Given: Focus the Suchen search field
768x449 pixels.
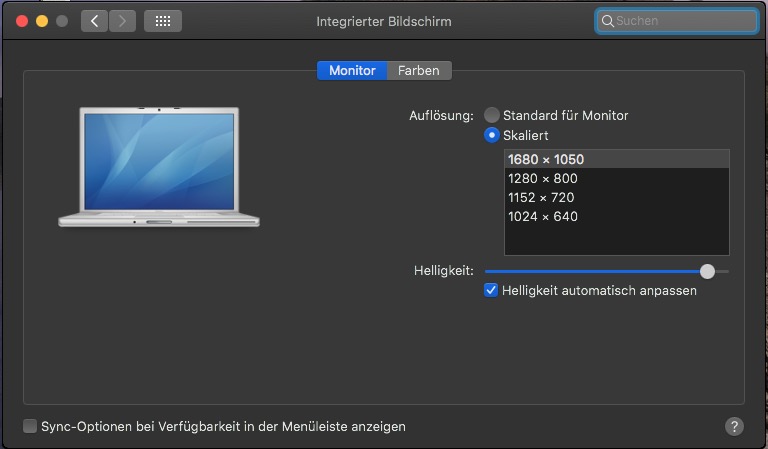Looking at the screenshot, I should (676, 21).
